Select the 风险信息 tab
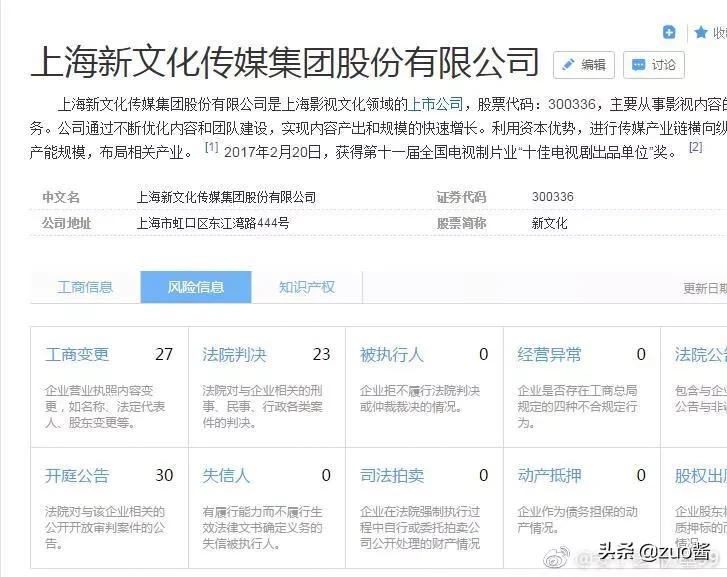The image size is (727, 577). click(196, 288)
